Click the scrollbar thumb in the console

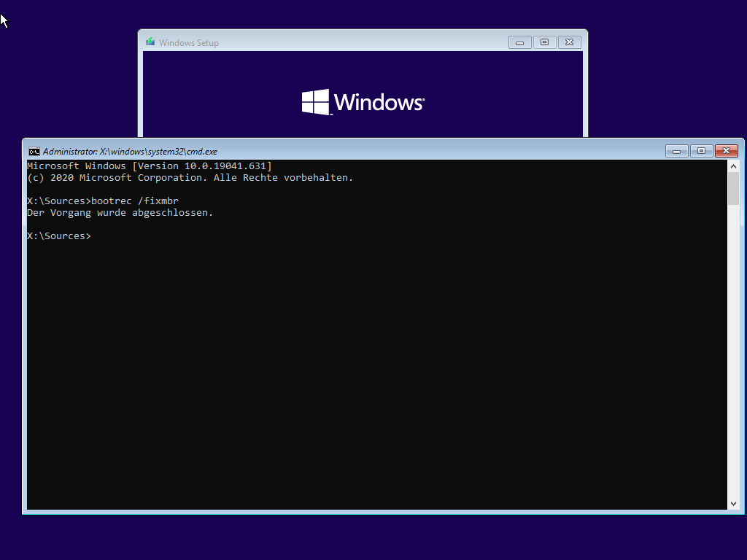(733, 189)
